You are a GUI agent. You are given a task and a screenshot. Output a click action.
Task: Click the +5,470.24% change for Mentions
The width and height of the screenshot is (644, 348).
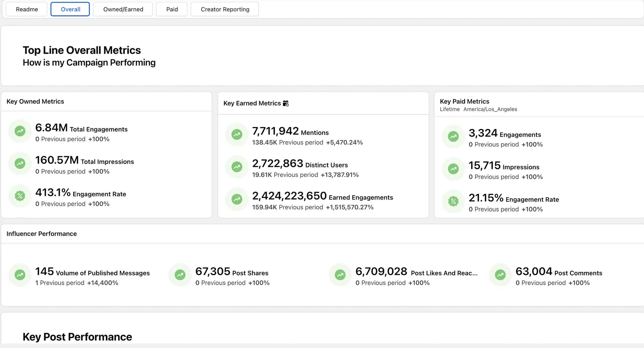[x=344, y=143]
